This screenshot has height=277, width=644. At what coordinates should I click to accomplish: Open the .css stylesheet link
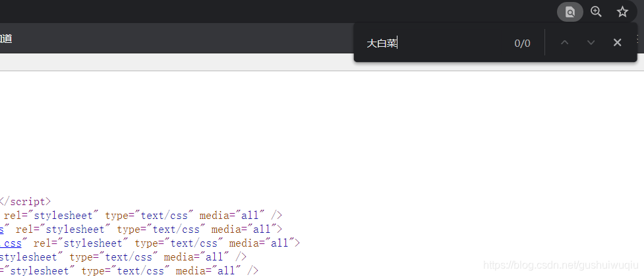(x=11, y=243)
